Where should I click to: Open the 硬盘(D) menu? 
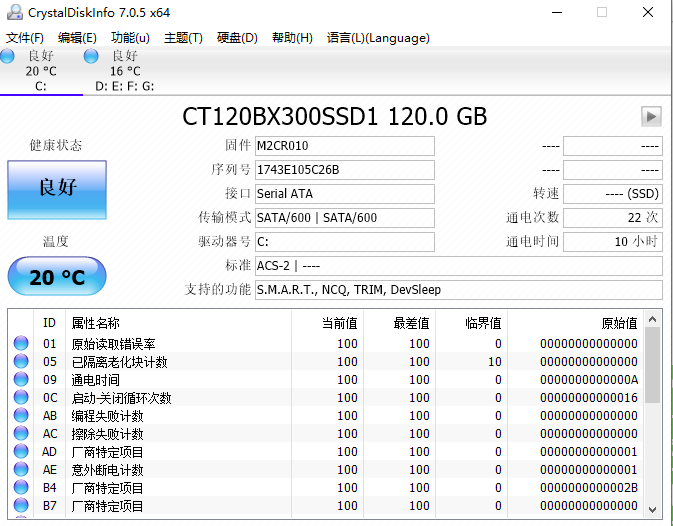coord(237,38)
